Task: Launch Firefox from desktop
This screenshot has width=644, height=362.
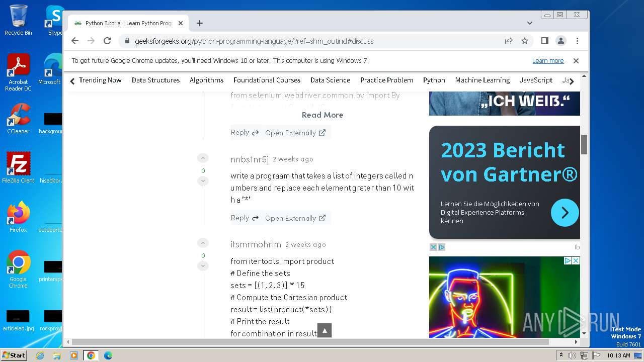Action: (18, 217)
